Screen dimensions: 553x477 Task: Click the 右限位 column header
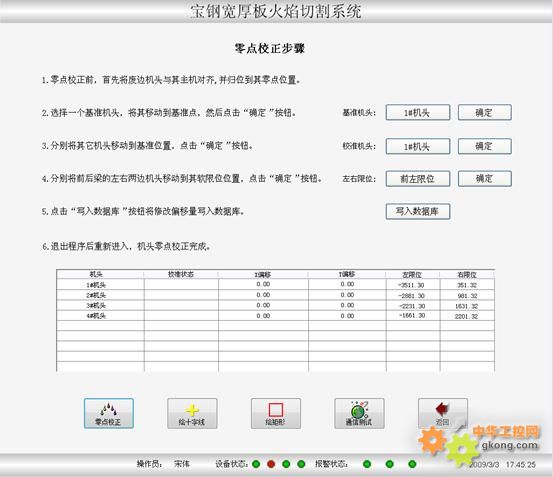[467, 274]
